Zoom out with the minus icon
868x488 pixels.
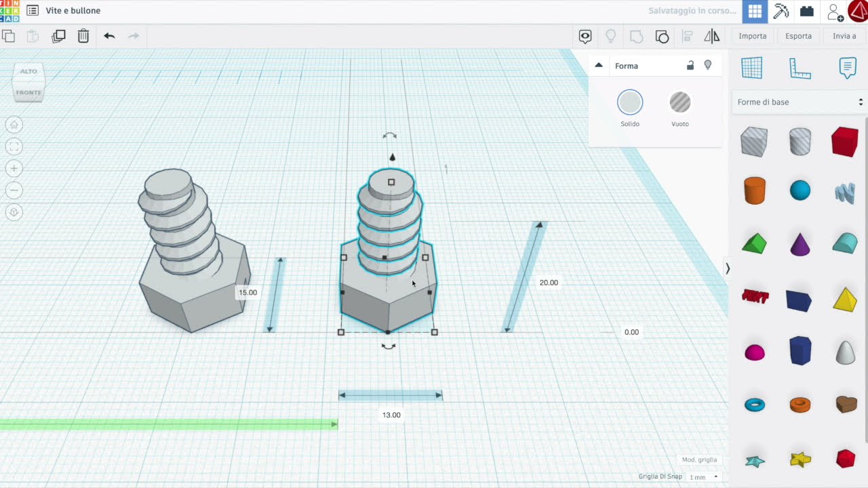tap(14, 190)
